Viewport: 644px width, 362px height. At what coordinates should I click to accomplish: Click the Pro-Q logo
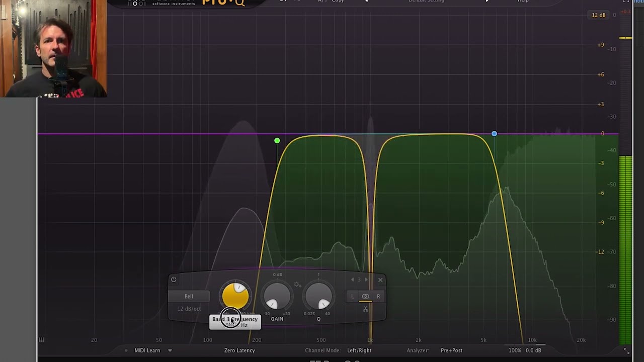(223, 3)
